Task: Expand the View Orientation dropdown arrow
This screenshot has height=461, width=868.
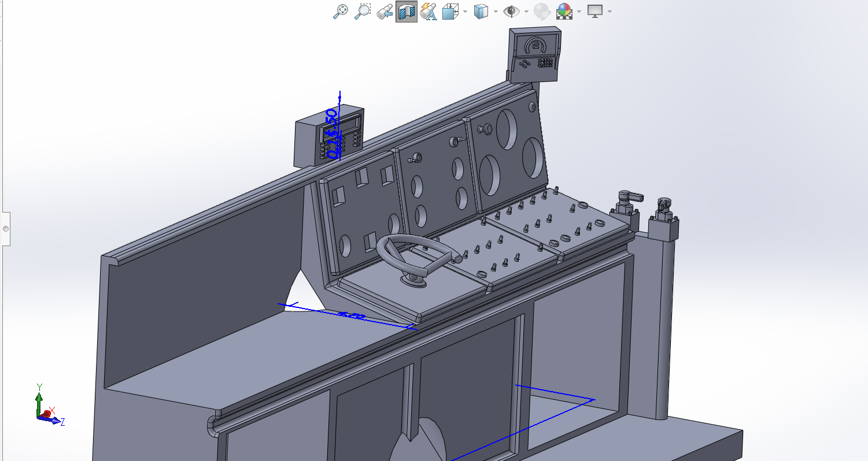Action: pos(465,12)
